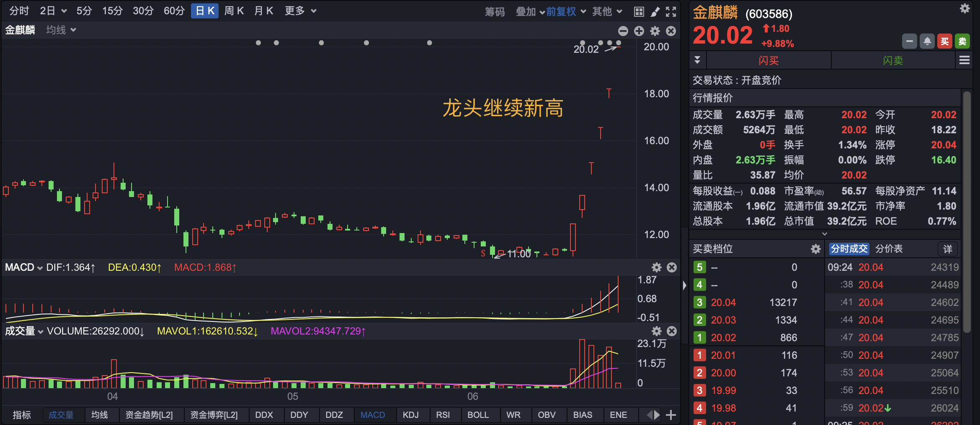The image size is (980, 425).
Task: Click the collapse arrow left of 闪买
Action: [x=697, y=60]
